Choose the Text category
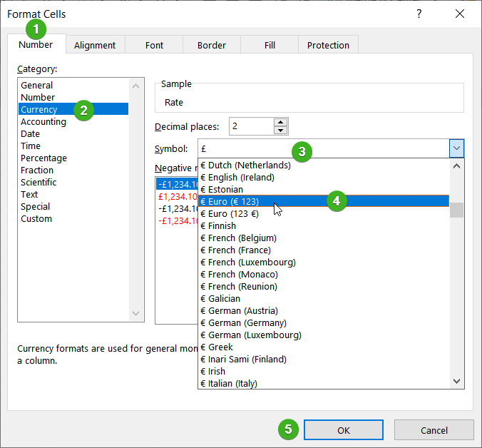Image resolution: width=482 pixels, height=448 pixels. click(73, 194)
